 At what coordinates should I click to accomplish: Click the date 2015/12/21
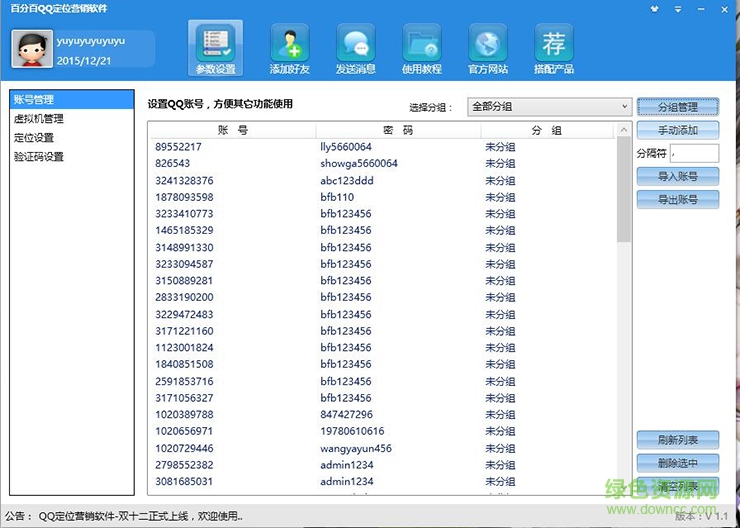click(84, 61)
